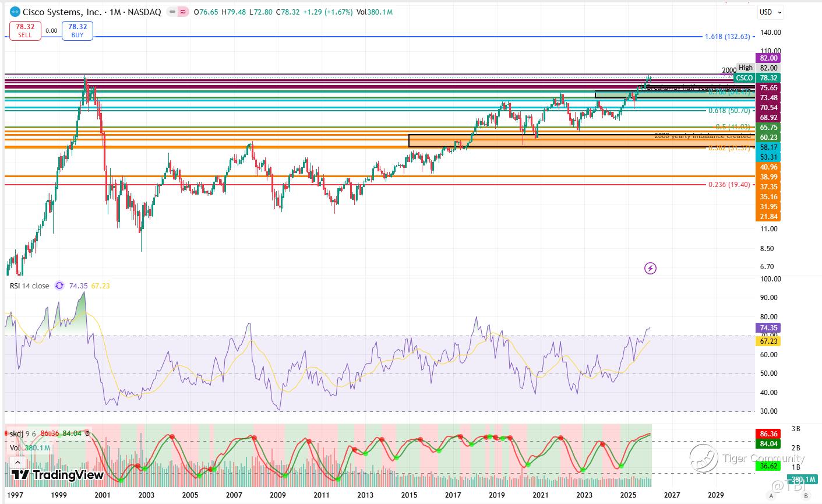Click the 68.92 price level label

click(x=767, y=118)
